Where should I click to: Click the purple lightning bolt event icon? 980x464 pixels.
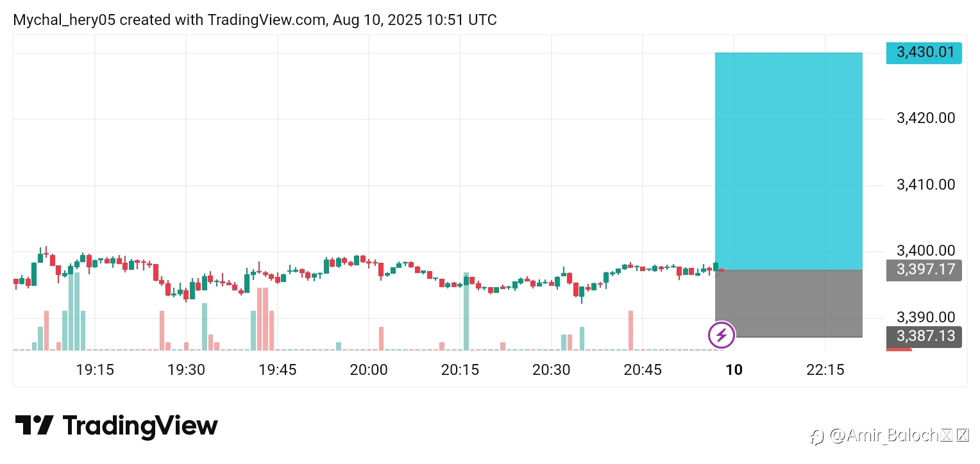tap(722, 335)
